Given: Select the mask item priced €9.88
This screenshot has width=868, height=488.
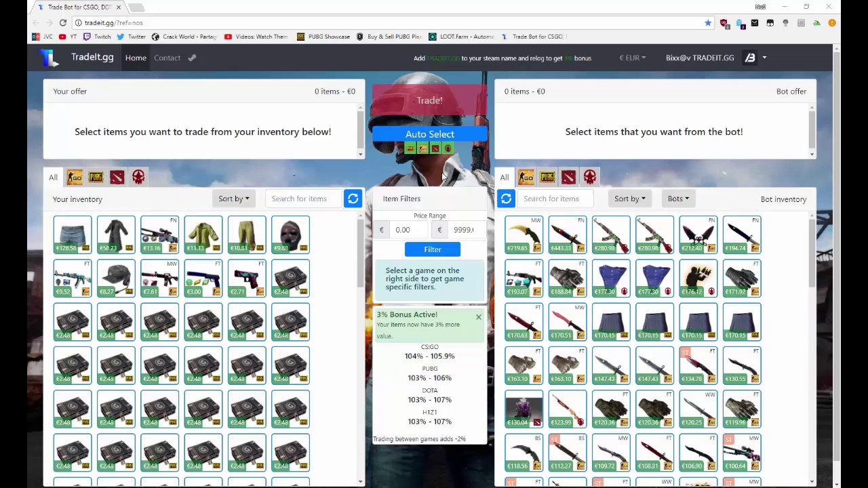Looking at the screenshot, I should click(x=290, y=235).
